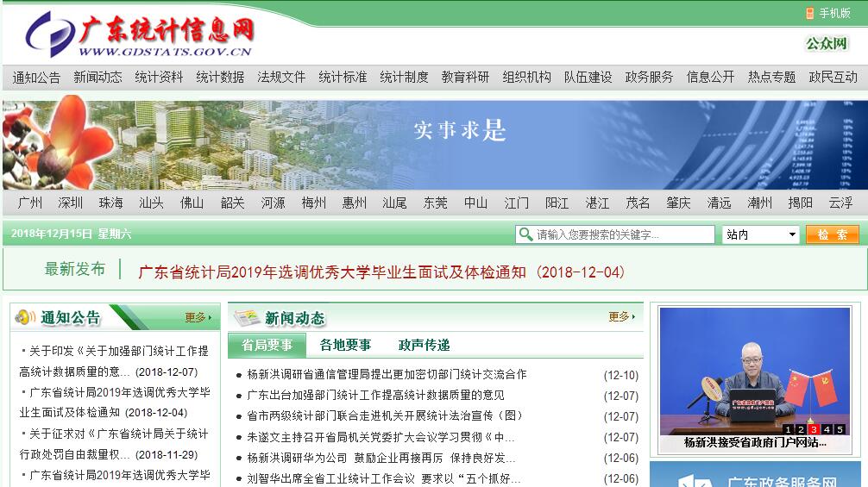The height and width of the screenshot is (487, 868).
Task: Select the 汕尾 city link
Action: tap(394, 203)
